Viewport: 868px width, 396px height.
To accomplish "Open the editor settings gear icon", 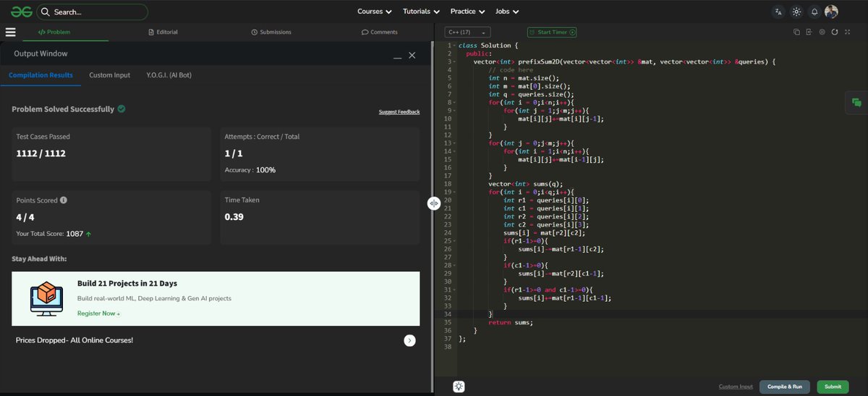I will 822,32.
